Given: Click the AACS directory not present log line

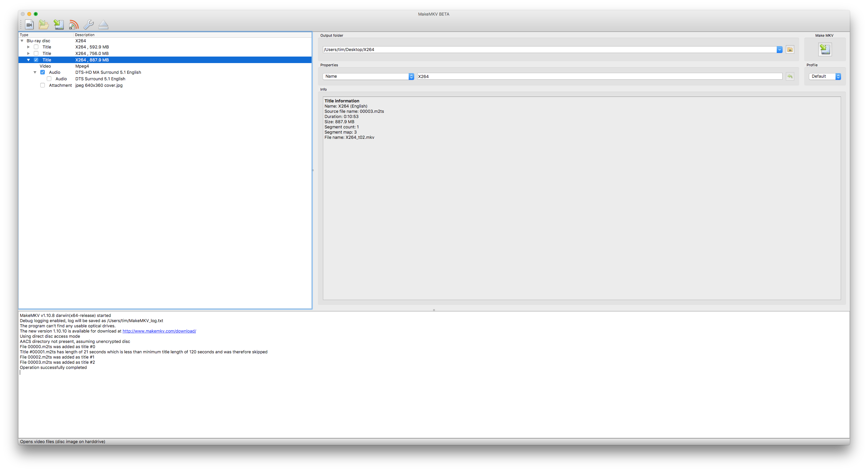Looking at the screenshot, I should 75,342.
